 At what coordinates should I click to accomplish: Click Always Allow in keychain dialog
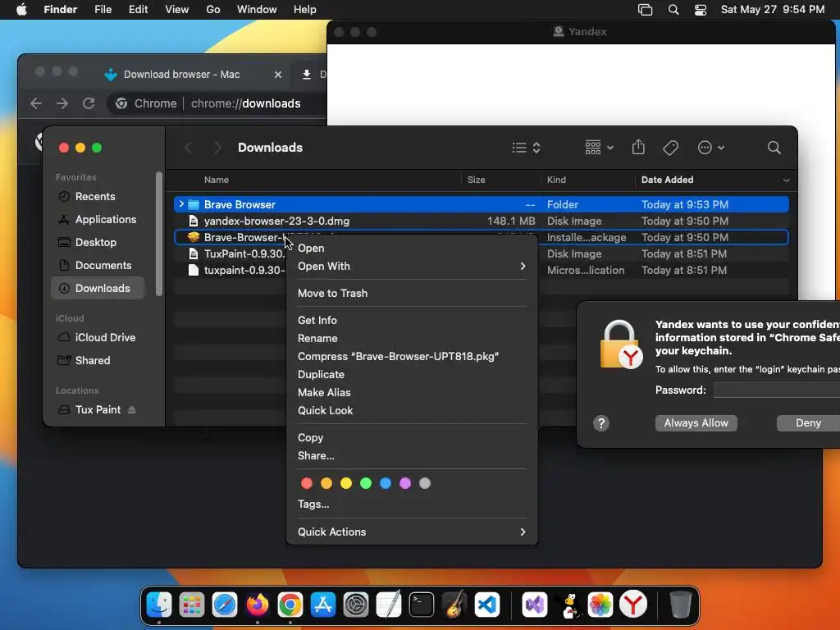click(696, 423)
